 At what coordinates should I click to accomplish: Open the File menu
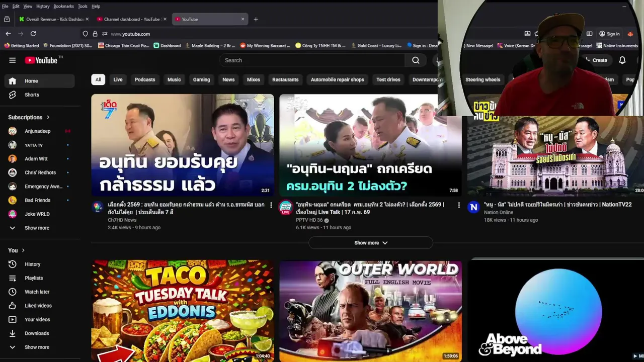pyautogui.click(x=5, y=6)
